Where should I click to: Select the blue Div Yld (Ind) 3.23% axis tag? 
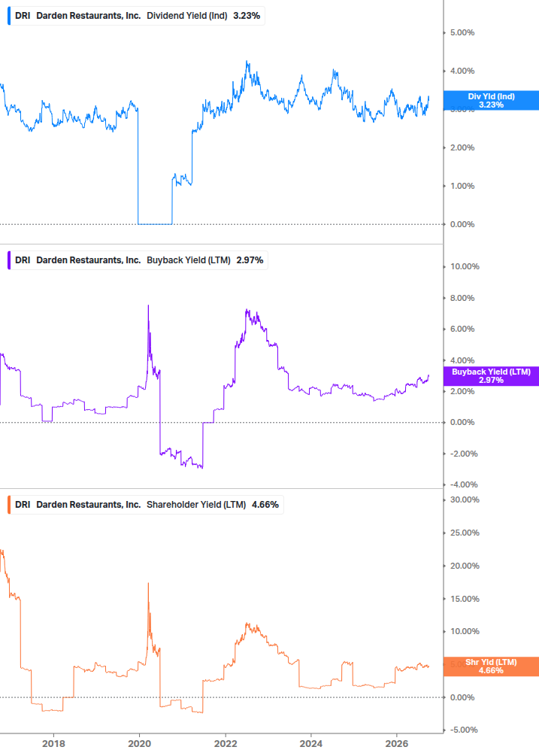click(x=491, y=100)
